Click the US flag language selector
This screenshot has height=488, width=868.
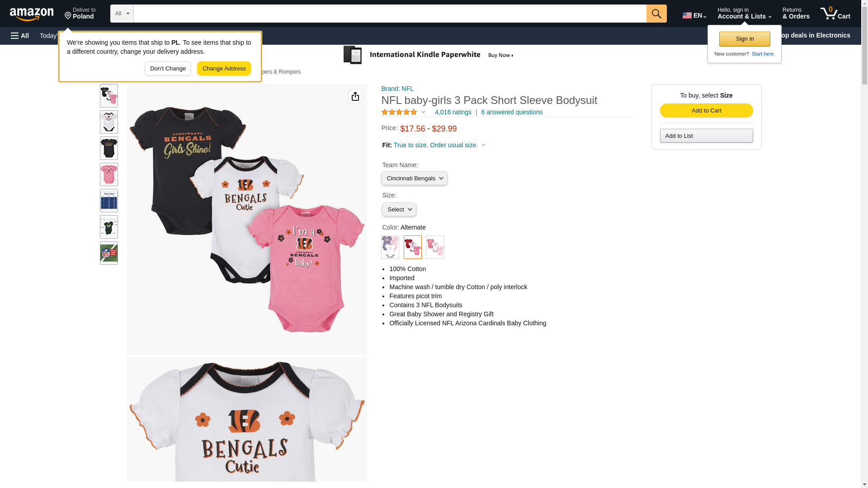click(694, 15)
